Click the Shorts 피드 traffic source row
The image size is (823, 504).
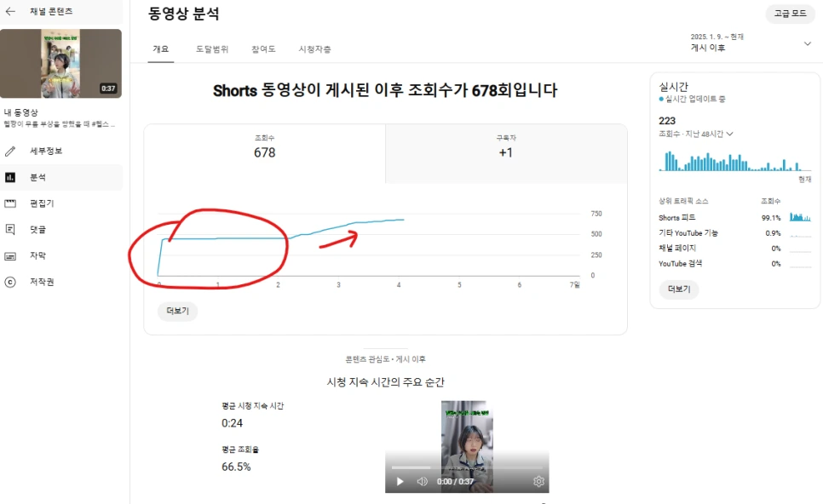[x=734, y=218]
